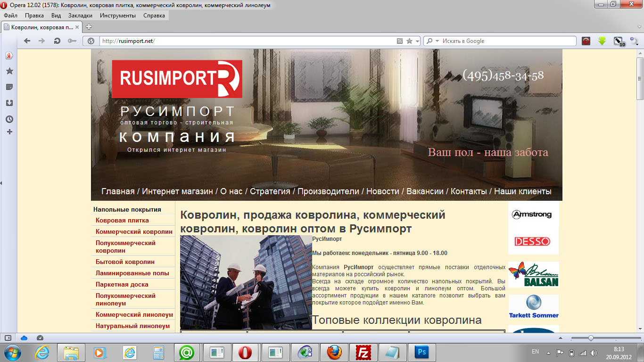Open the Вид menu

(x=56, y=16)
